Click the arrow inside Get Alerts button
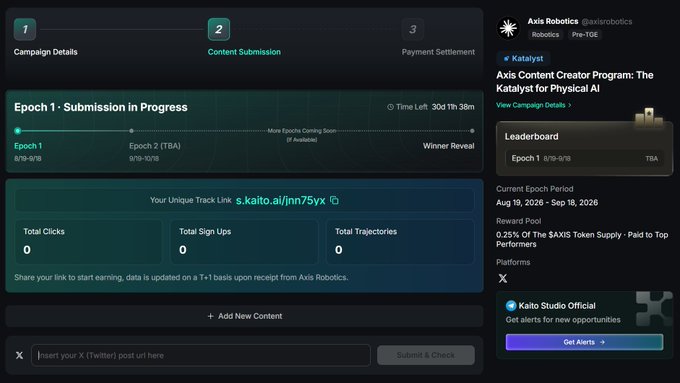Viewport: 680px width, 383px height. pos(602,342)
